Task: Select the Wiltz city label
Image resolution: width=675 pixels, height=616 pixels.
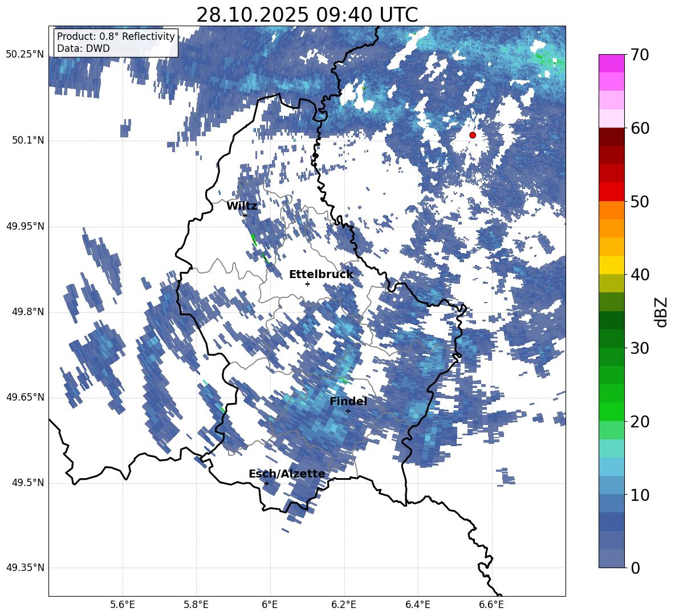Action: [x=242, y=206]
